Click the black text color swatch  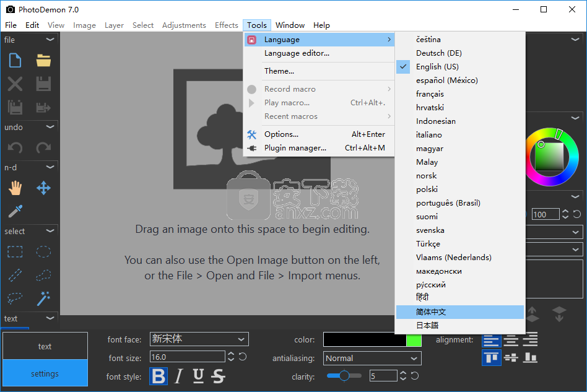pos(365,339)
